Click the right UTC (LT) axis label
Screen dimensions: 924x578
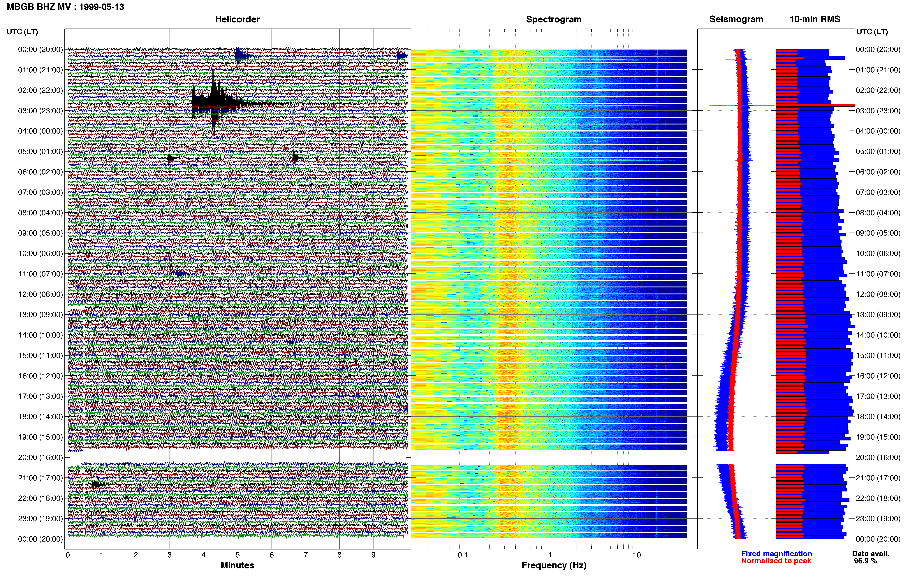coord(872,32)
